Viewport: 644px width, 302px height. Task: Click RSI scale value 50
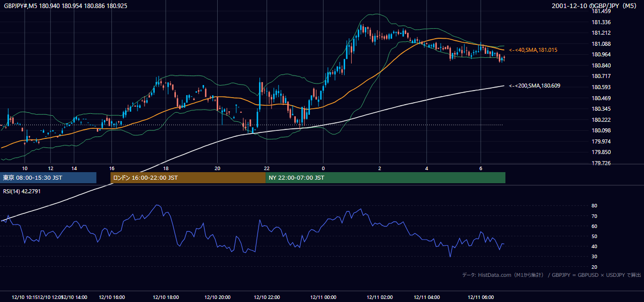pyautogui.click(x=595, y=236)
